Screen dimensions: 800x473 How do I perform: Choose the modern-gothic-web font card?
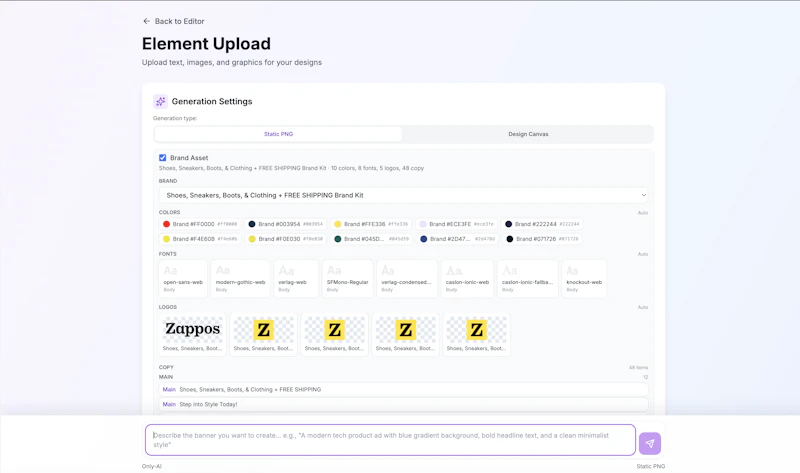click(240, 279)
